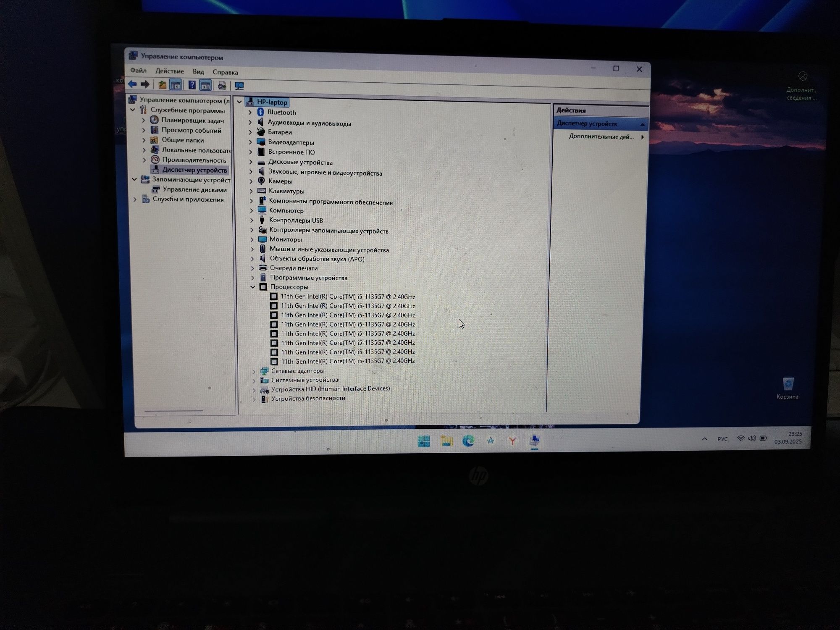Expand the Видеоадаптеры category

click(x=250, y=142)
